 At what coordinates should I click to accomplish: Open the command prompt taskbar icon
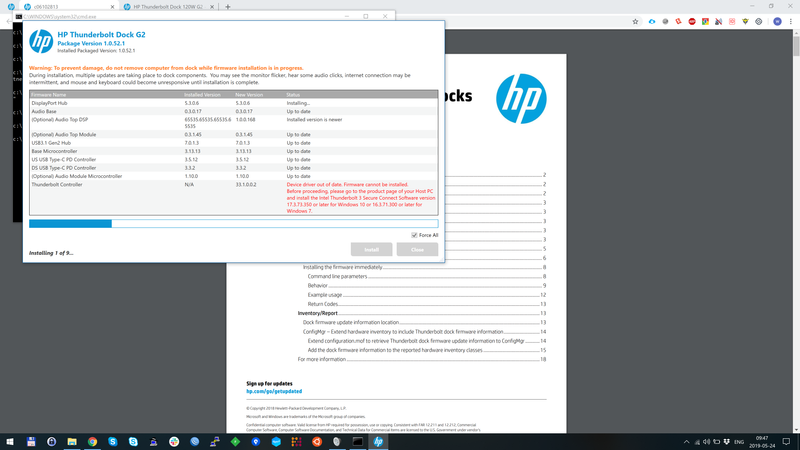pyautogui.click(x=358, y=441)
